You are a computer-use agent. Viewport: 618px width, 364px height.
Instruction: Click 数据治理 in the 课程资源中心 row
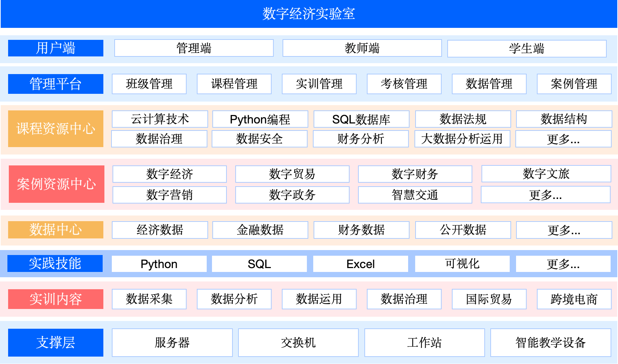[159, 139]
